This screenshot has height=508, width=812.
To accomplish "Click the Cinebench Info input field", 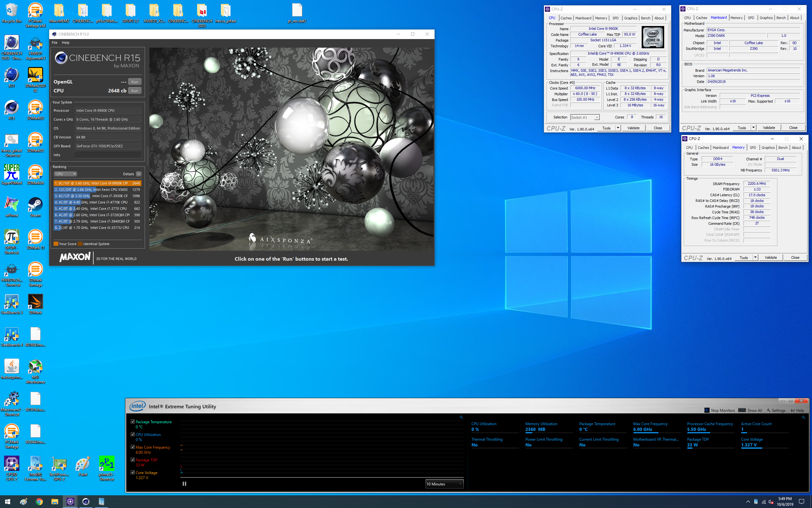I will click(x=108, y=155).
